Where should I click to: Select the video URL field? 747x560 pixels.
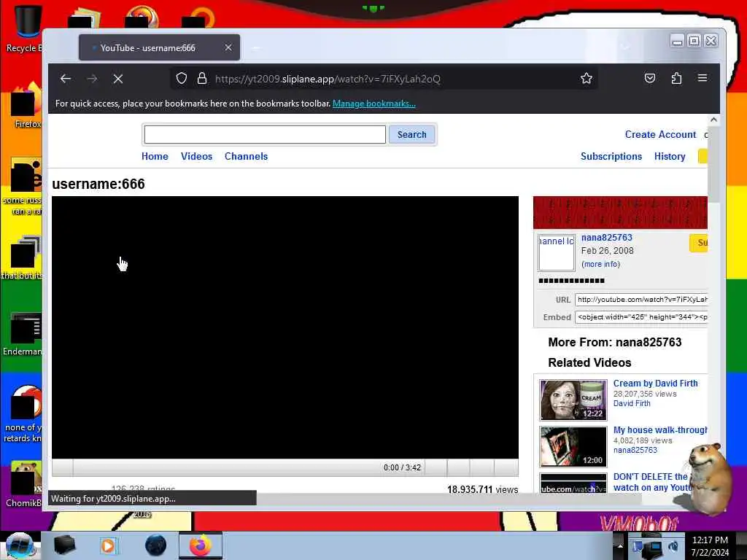tap(640, 300)
